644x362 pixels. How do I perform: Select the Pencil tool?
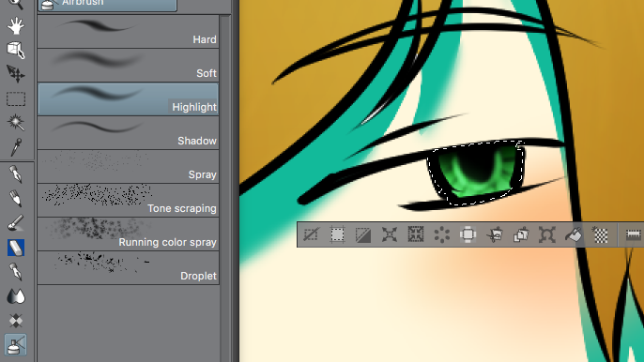pyautogui.click(x=16, y=199)
